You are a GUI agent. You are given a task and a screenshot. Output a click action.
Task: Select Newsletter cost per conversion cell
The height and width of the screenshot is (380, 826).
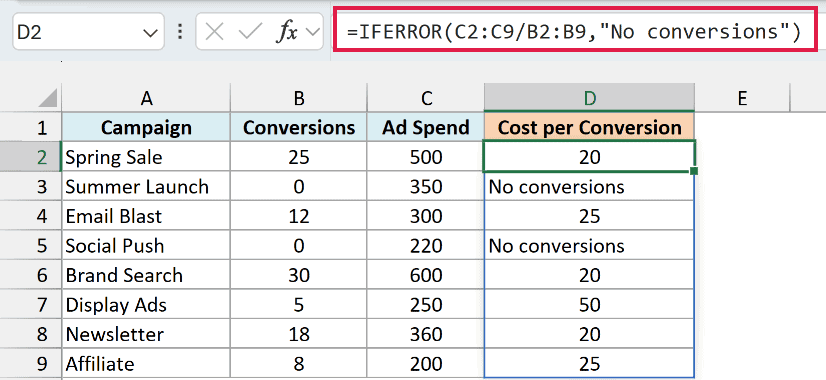pyautogui.click(x=589, y=334)
